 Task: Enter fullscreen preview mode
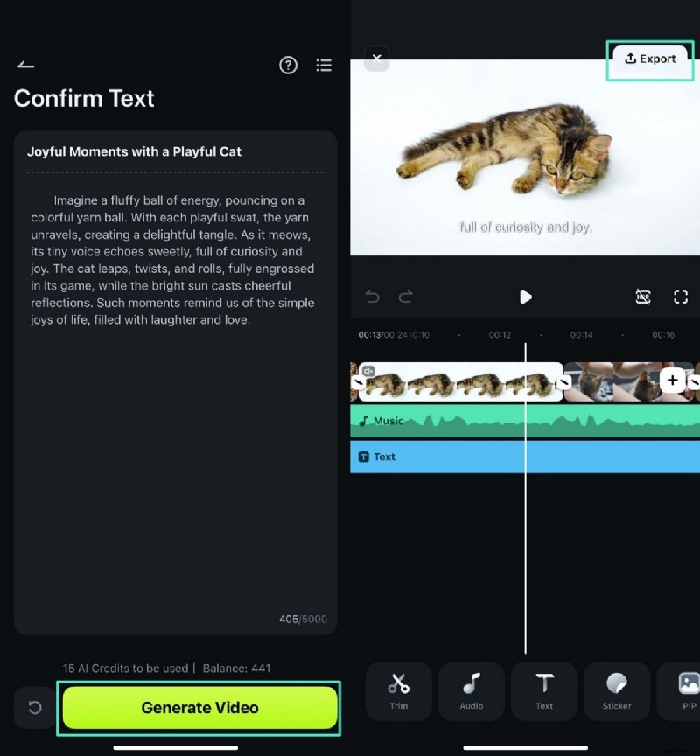click(681, 297)
